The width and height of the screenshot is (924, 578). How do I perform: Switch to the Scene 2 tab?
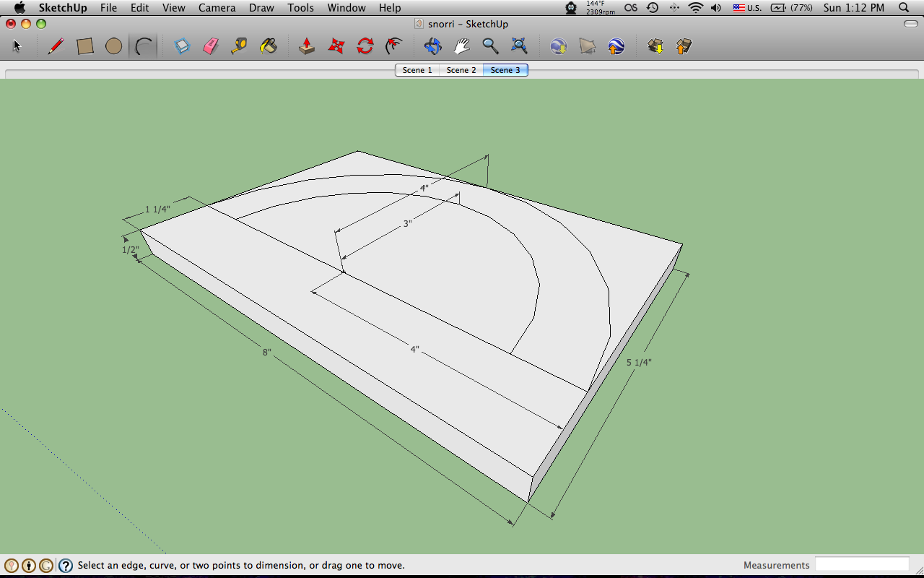click(x=461, y=70)
